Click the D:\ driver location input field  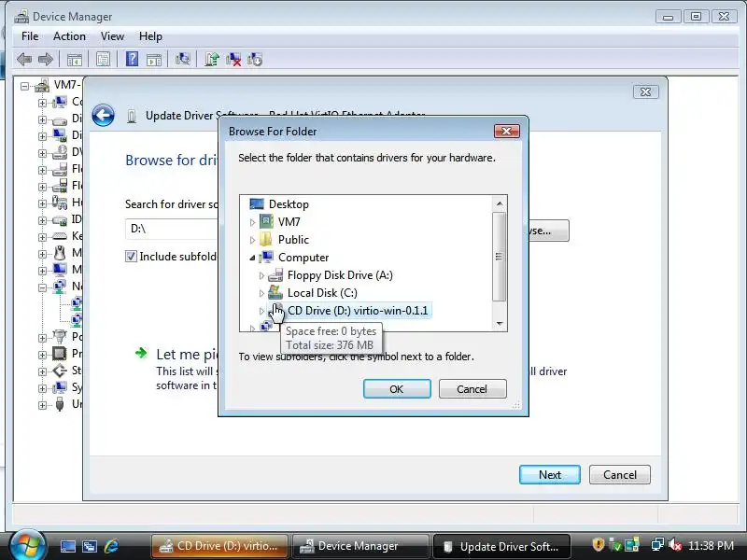pos(172,229)
